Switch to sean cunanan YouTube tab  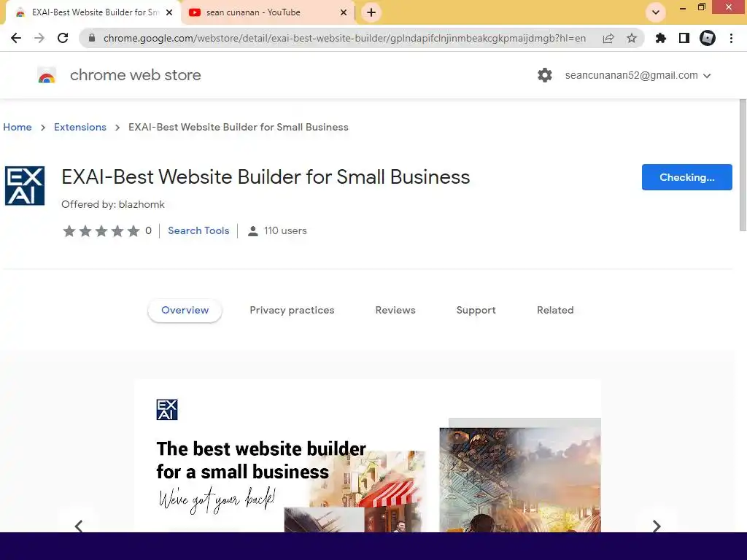click(268, 12)
